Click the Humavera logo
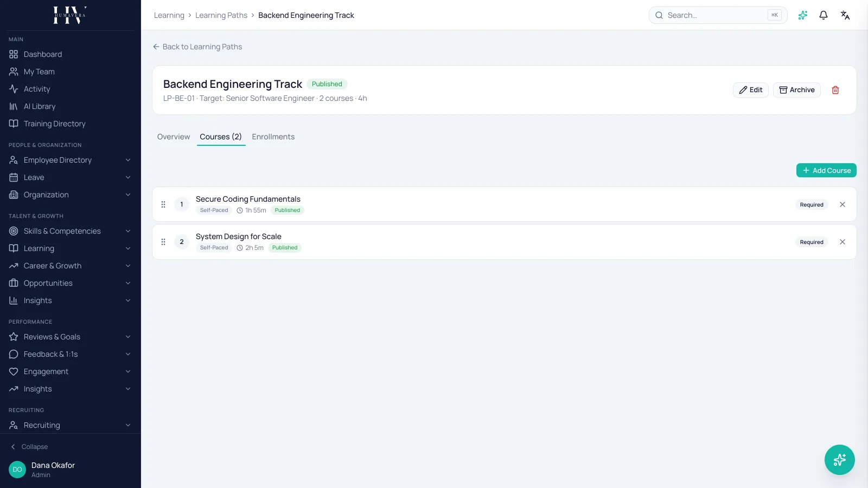This screenshot has height=488, width=868. pyautogui.click(x=70, y=15)
